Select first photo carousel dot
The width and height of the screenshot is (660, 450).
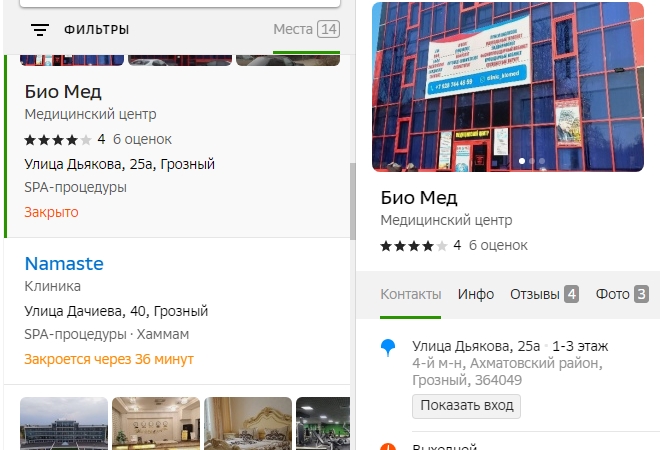tap(522, 161)
